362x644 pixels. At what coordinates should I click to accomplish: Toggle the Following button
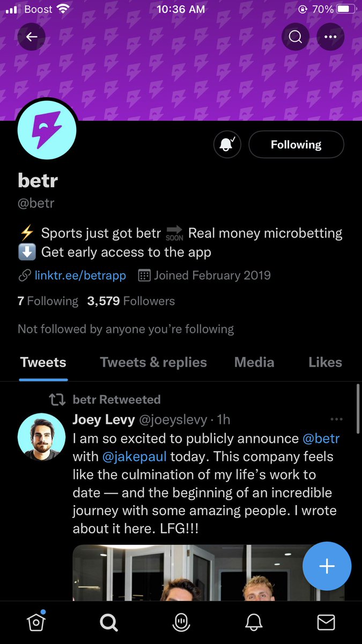click(296, 144)
